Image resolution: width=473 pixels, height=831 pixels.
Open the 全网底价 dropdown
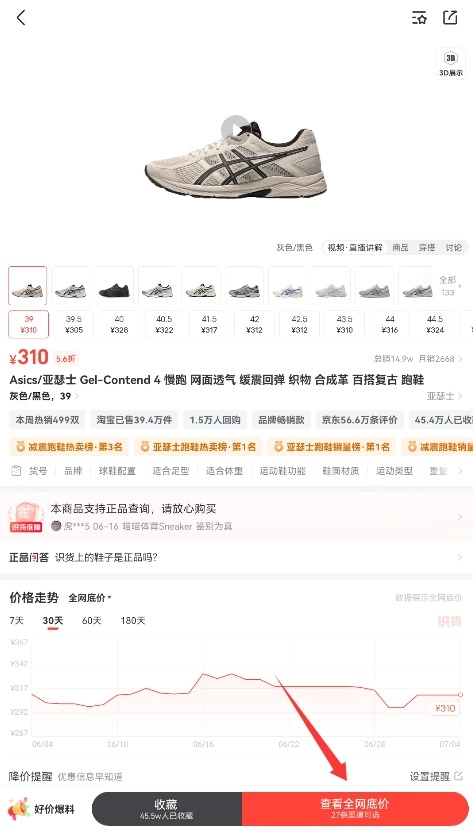[x=90, y=598]
